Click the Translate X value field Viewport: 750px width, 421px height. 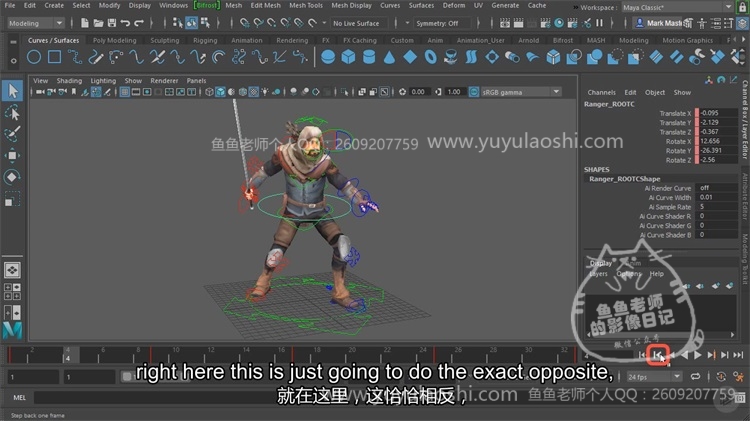pyautogui.click(x=717, y=113)
